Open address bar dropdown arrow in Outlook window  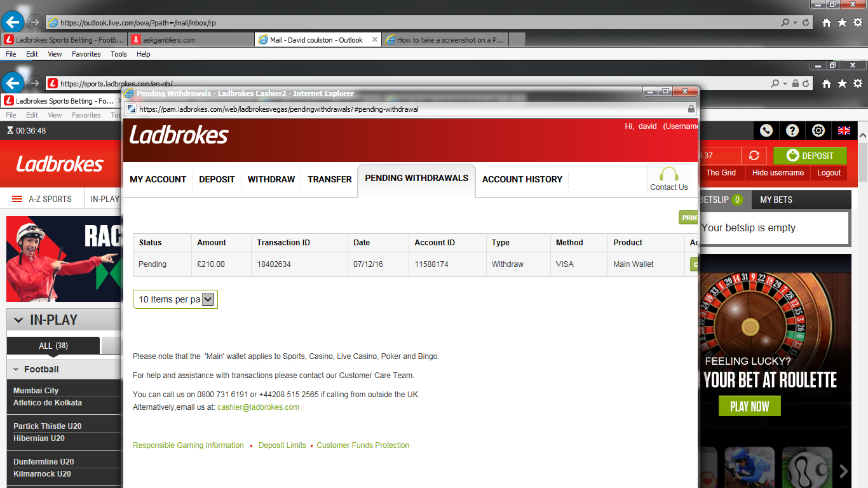795,23
